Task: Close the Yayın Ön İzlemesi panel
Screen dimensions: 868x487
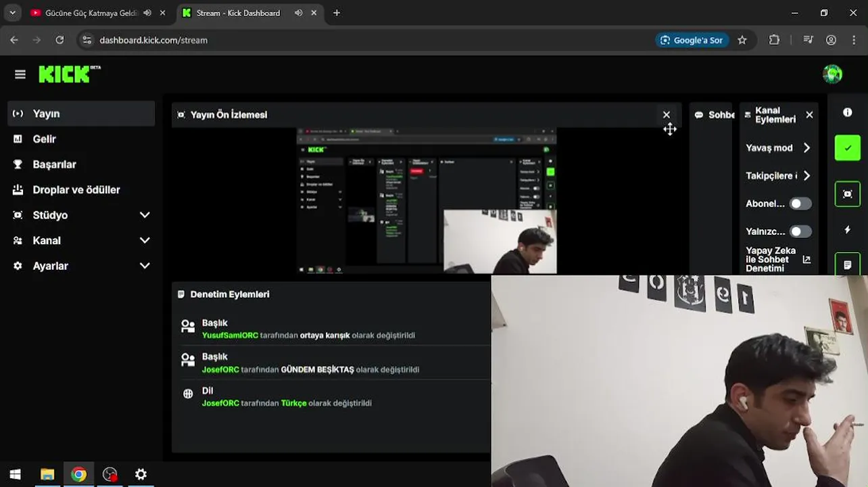Action: [x=667, y=115]
